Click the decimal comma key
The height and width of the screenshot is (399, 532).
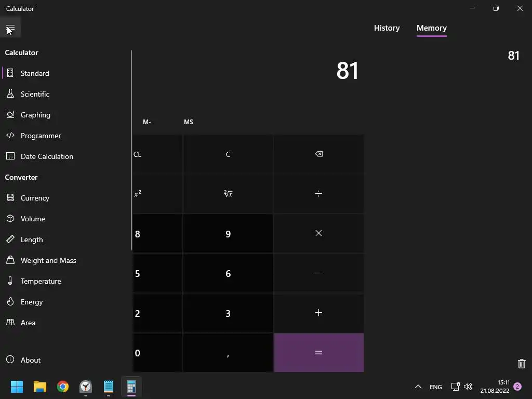pyautogui.click(x=228, y=353)
